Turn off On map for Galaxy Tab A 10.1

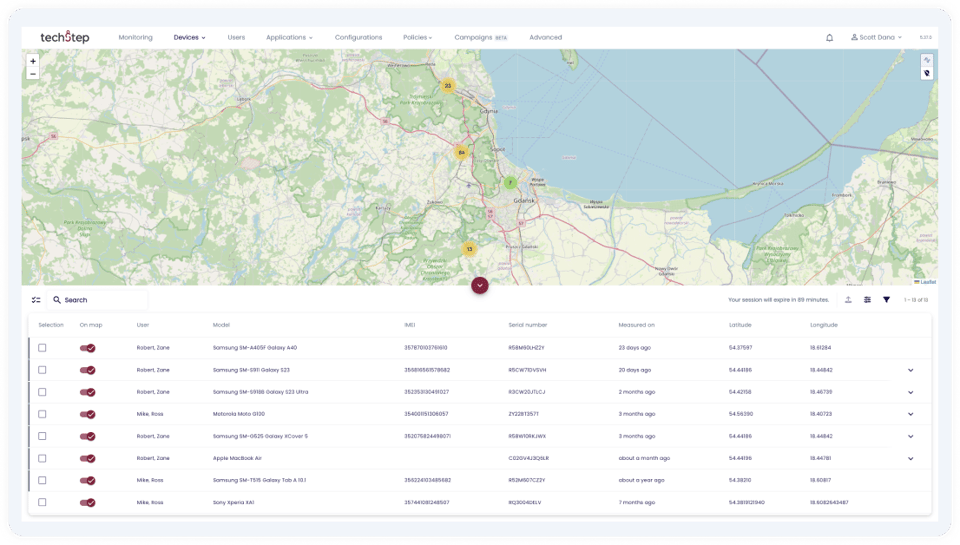(88, 480)
